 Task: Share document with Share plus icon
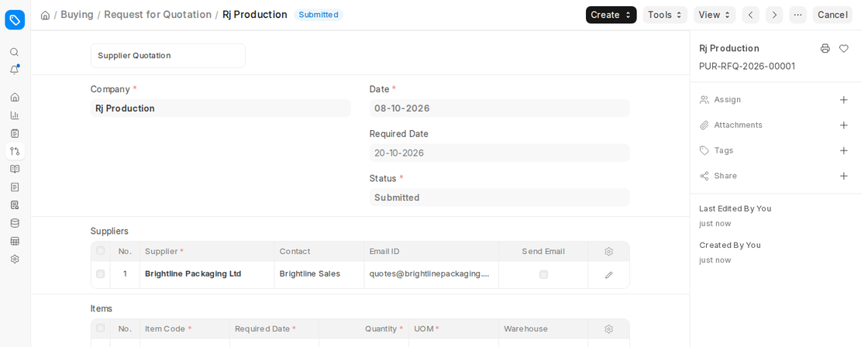(844, 176)
